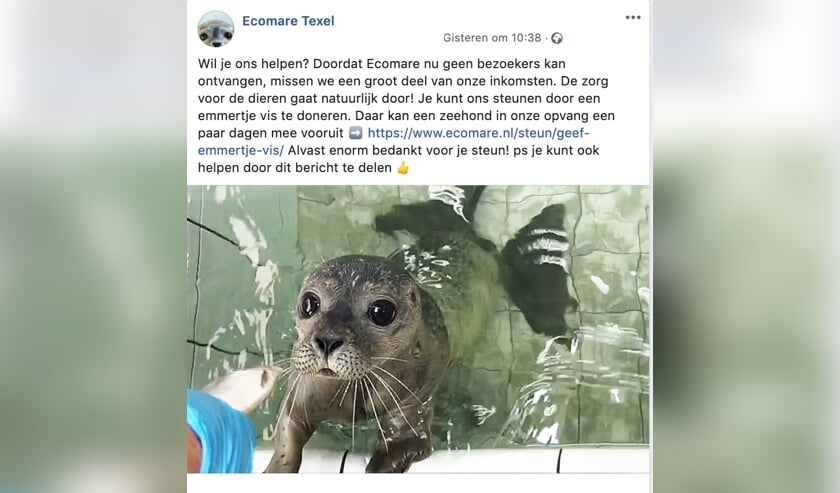The height and width of the screenshot is (493, 840).
Task: Click the 'emmertje-vis/' continuation of the link
Action: pos(241,150)
